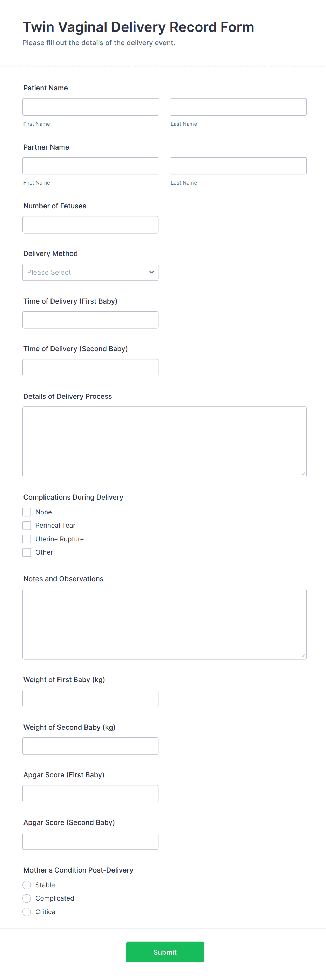
Task: Click the Patient Last Name field
Action: point(238,107)
